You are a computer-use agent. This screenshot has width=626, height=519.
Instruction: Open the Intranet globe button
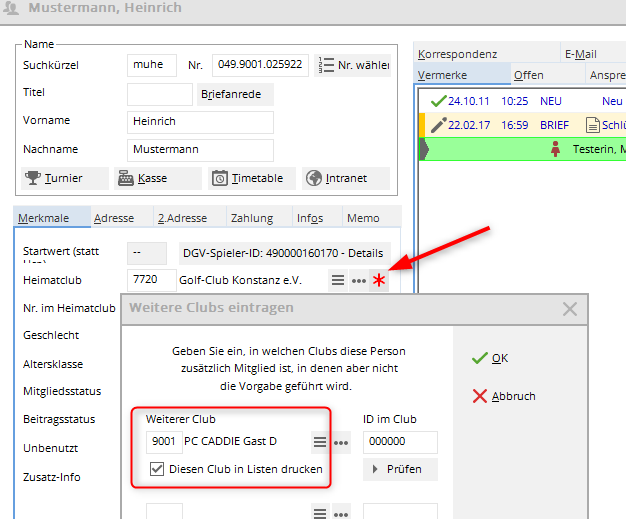tap(346, 178)
